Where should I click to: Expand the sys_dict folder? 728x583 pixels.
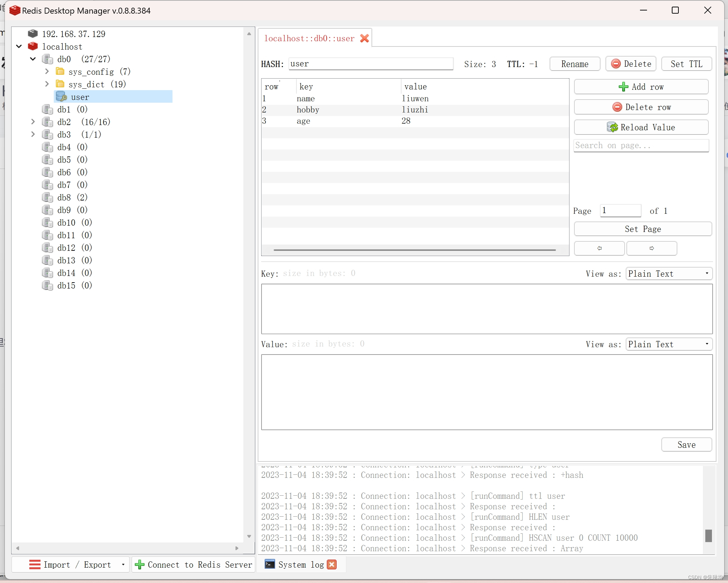point(47,84)
